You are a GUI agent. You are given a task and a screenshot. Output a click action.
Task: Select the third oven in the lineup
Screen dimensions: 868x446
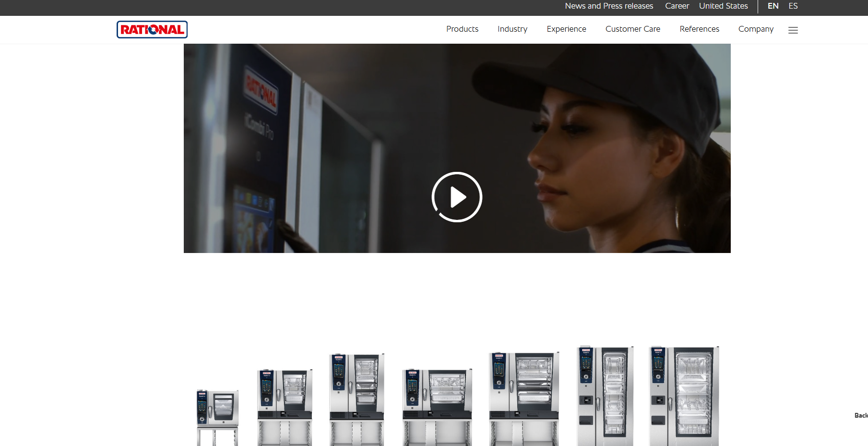point(357,398)
